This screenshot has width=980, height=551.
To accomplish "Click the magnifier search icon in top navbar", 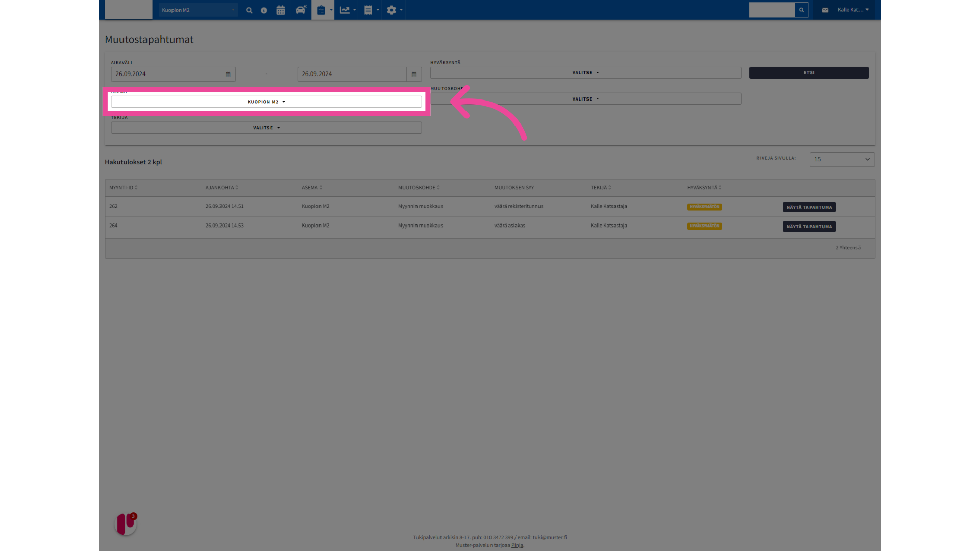I will tap(249, 10).
